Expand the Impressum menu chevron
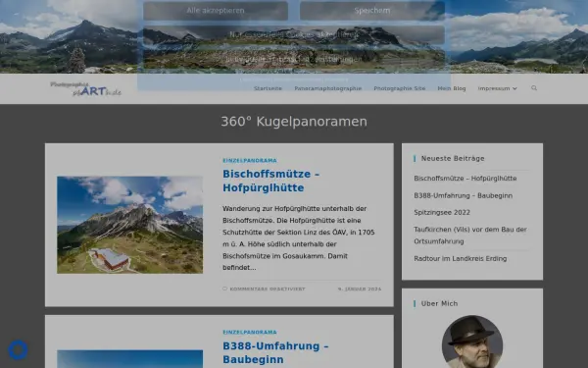The image size is (588, 368). tap(514, 88)
